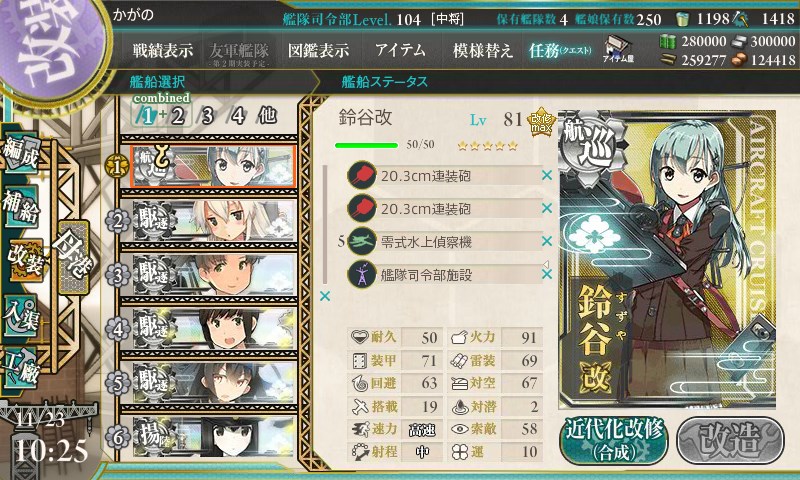Remove first 20.3cm連装砲 with its X
This screenshot has height=480, width=800.
[546, 175]
